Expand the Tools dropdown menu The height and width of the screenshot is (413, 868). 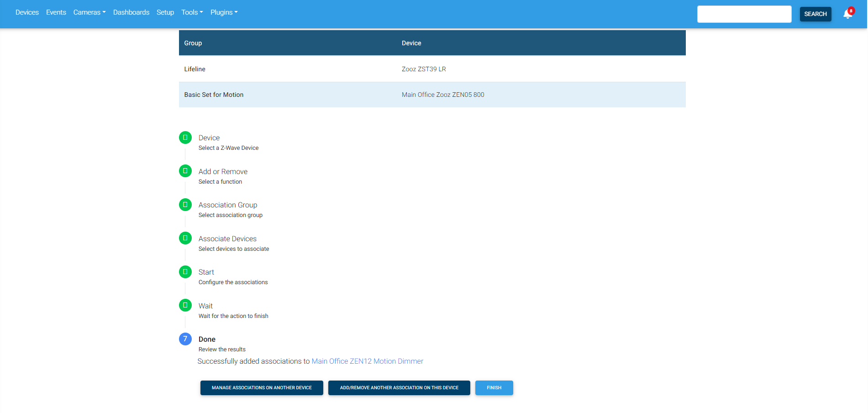(192, 12)
